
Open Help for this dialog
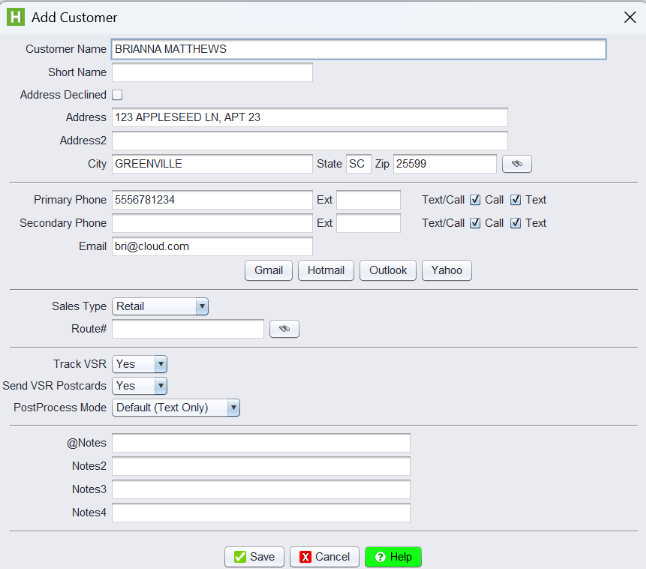[x=393, y=557]
